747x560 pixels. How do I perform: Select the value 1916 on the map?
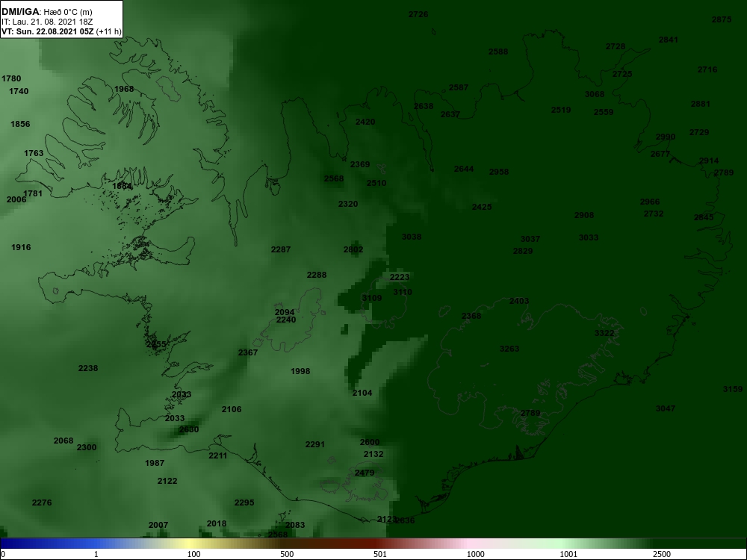pyautogui.click(x=21, y=247)
